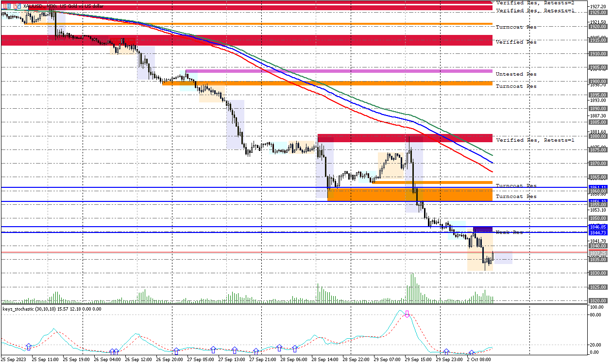612x364 pixels.
Task: Click the blue up arrow near 29 Sep 23:00
Action: (x=446, y=351)
